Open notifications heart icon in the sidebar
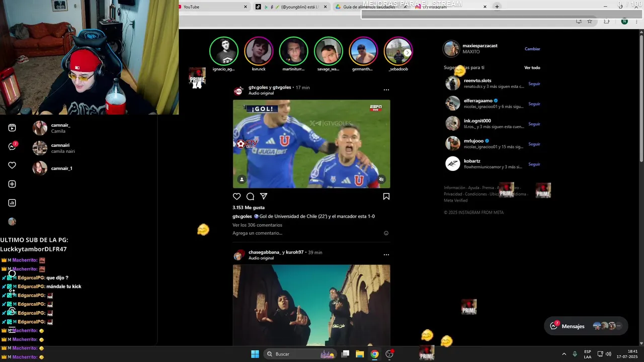The width and height of the screenshot is (644, 362). (12, 165)
